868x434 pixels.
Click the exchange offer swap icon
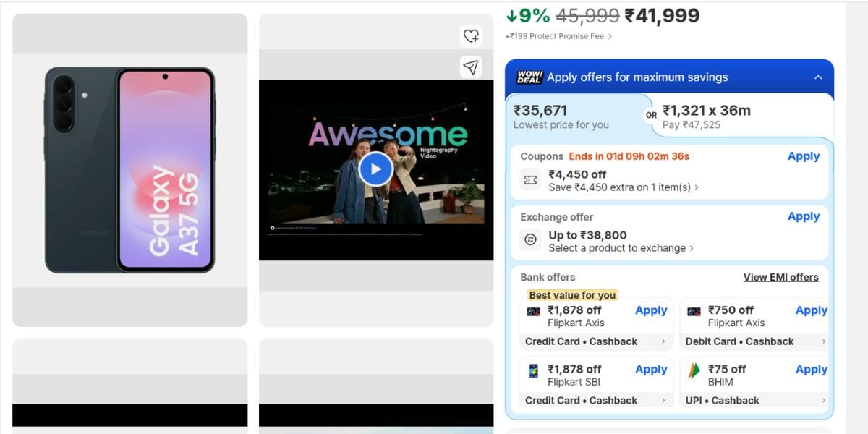pos(531,240)
